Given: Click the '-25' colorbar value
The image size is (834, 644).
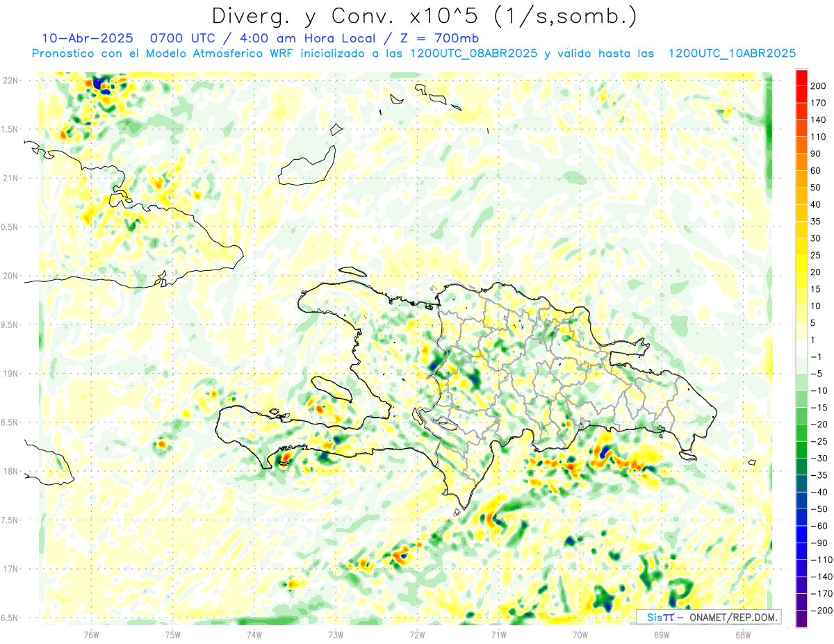Looking at the screenshot, I should click(x=819, y=441).
